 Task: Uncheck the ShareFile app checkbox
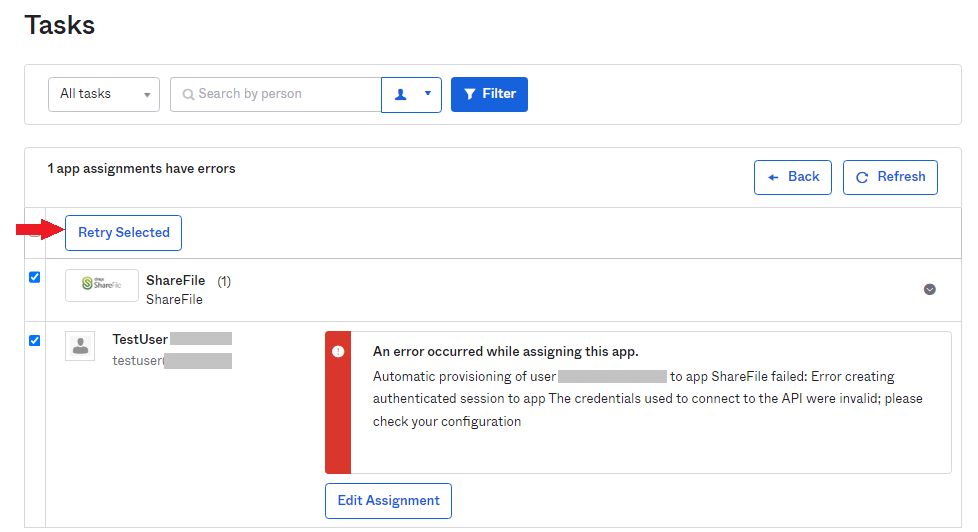[x=35, y=277]
